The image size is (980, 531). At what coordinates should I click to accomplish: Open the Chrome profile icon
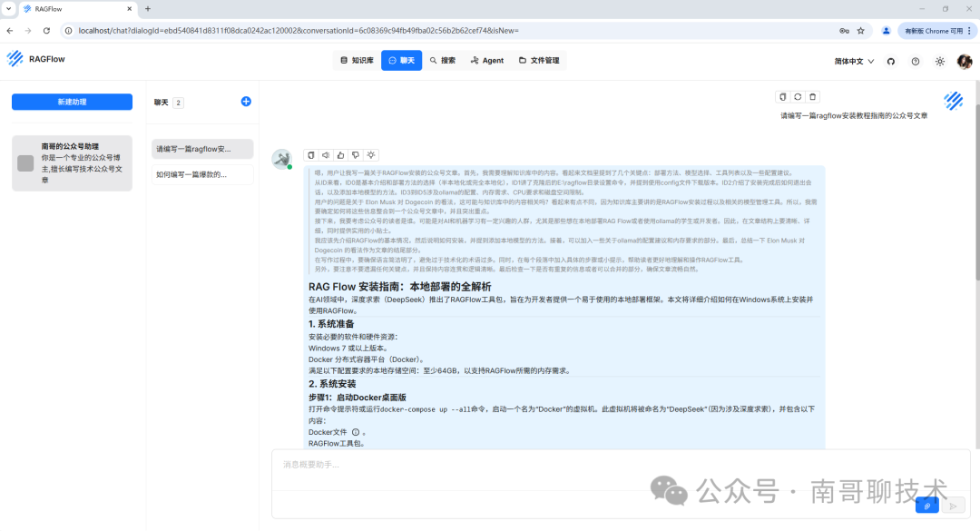(x=886, y=31)
